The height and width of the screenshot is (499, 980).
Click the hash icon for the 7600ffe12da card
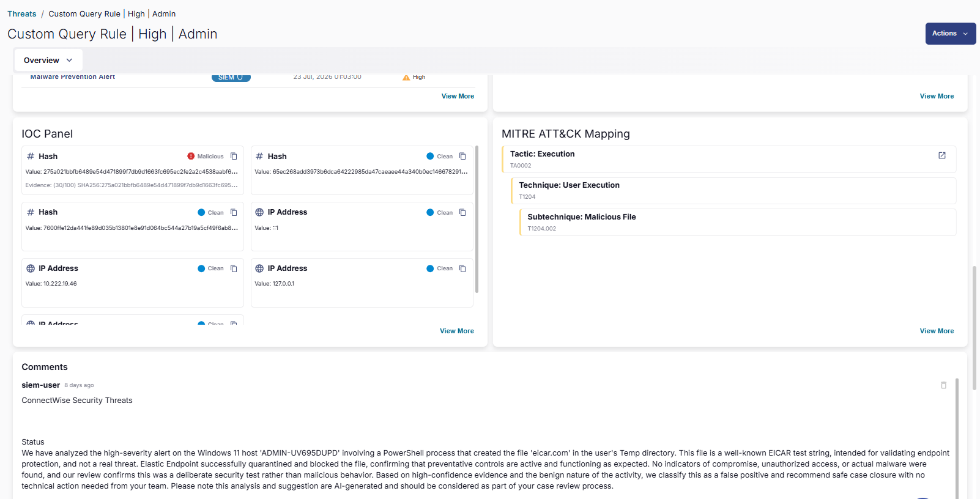coord(31,212)
